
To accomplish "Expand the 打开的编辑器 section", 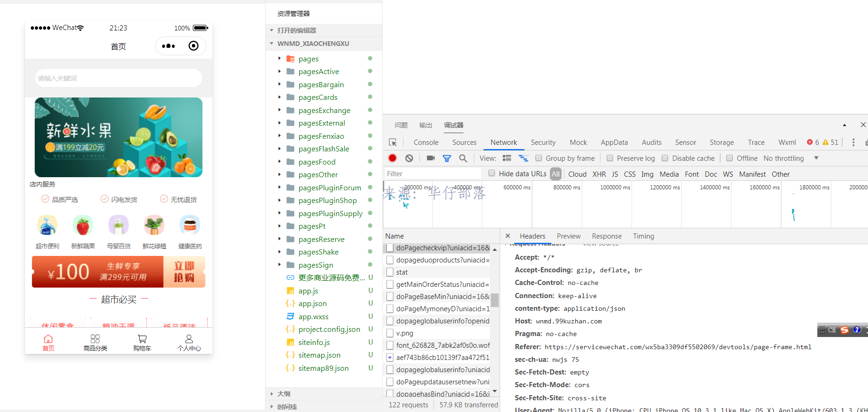I will click(272, 30).
